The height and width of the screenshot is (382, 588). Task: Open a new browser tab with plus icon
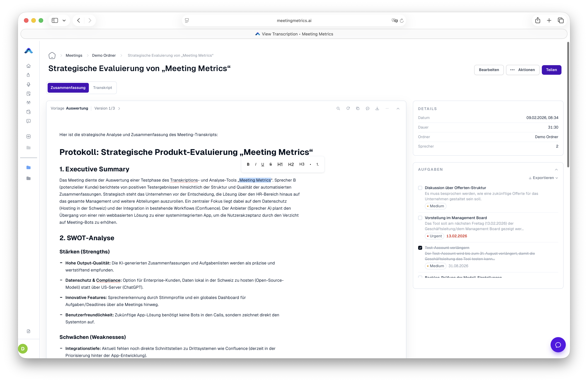tap(549, 20)
